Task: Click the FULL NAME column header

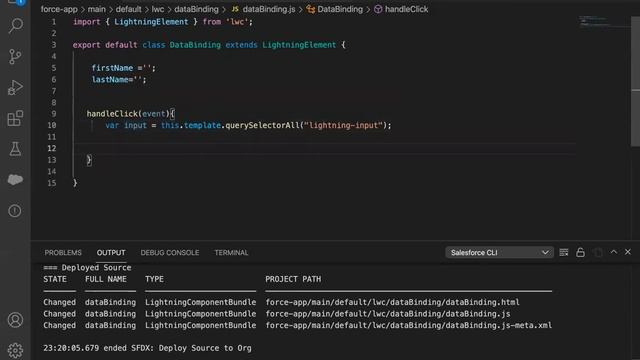Action: coord(106,279)
